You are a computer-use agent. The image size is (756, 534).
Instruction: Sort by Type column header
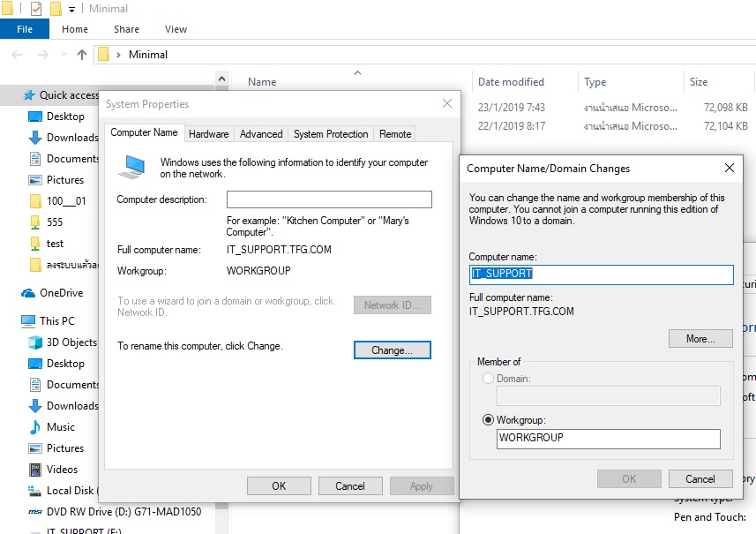[x=595, y=82]
